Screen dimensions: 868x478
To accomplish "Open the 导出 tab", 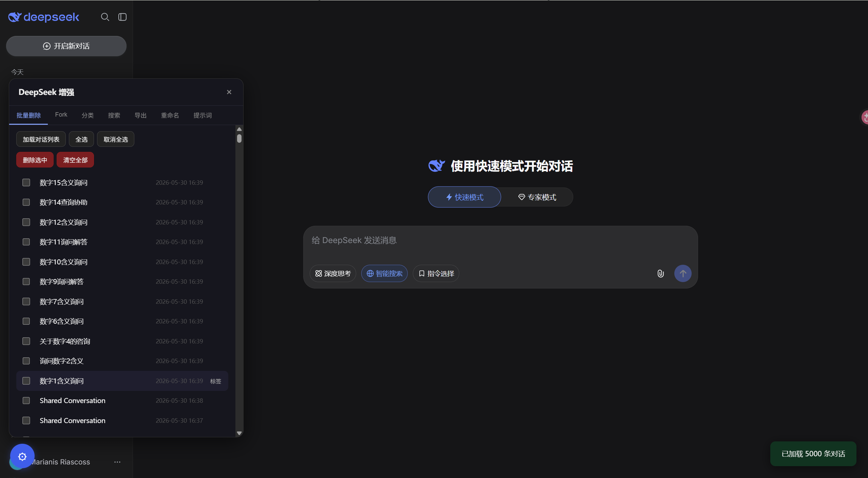I will 140,116.
